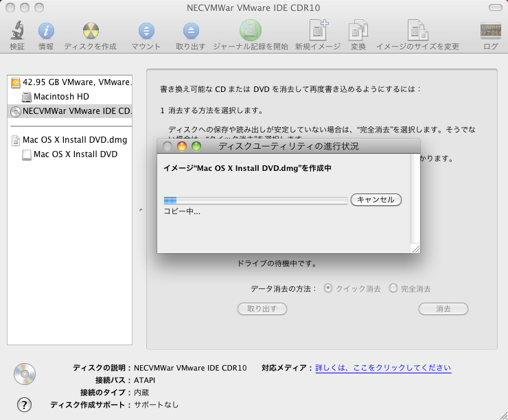Click the toolbar toggle pill button
508x420 pixels.
(x=496, y=8)
